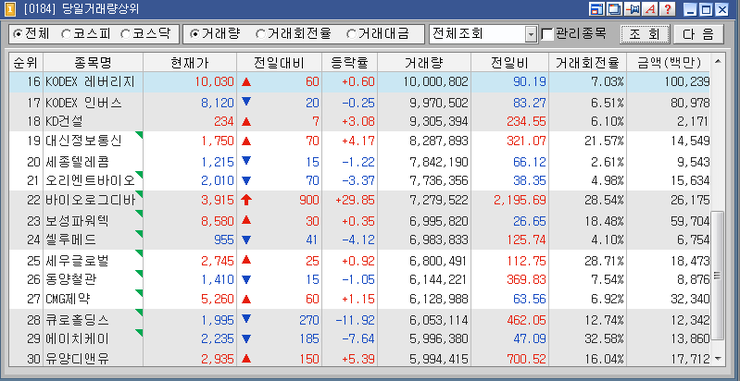Viewport: 740px width, 381px height.
Task: Select the 오리엔트바이오 stock name
Action: coord(90,181)
